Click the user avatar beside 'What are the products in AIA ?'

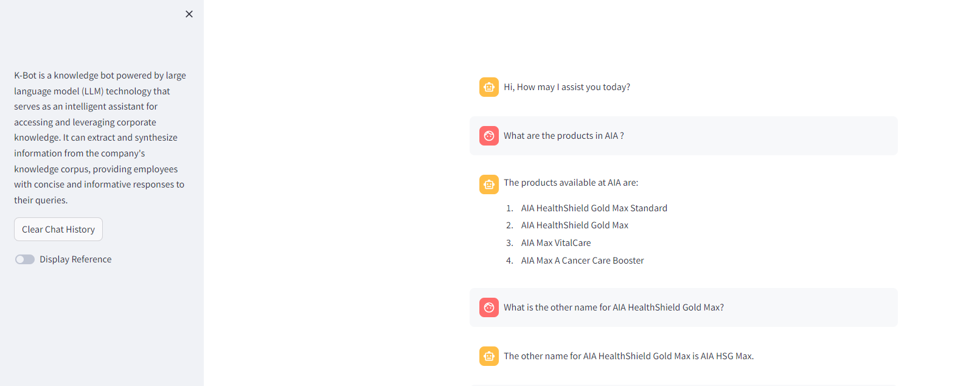[x=489, y=136]
